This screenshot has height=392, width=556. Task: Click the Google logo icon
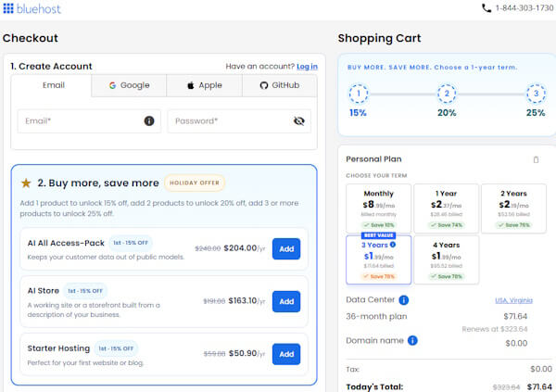(112, 85)
